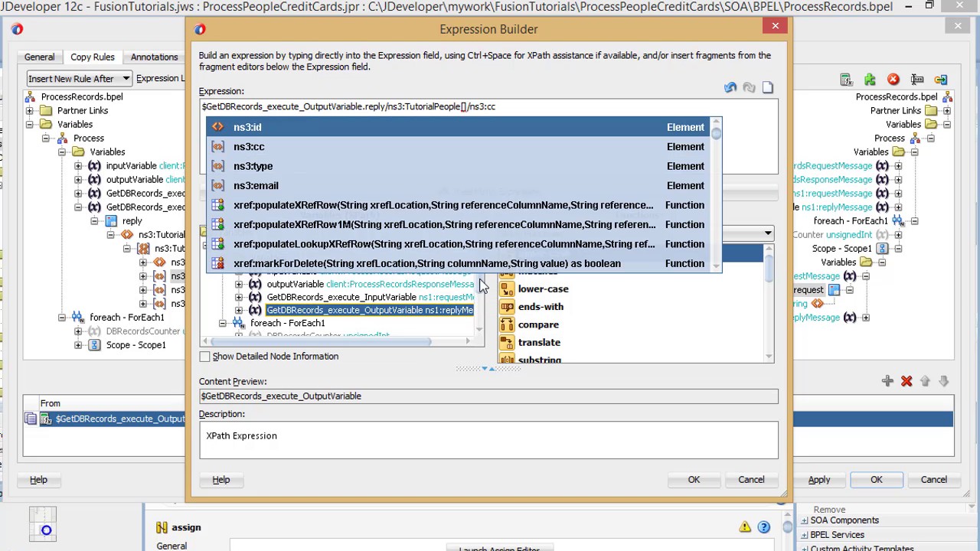Screen dimensions: 980x551
Task: Open the functions category dropdown arrow
Action: [x=767, y=233]
